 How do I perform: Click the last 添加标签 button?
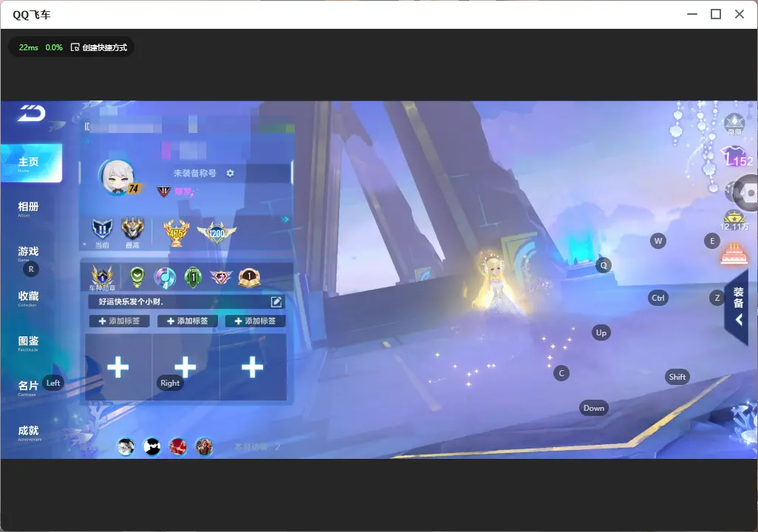tap(255, 321)
